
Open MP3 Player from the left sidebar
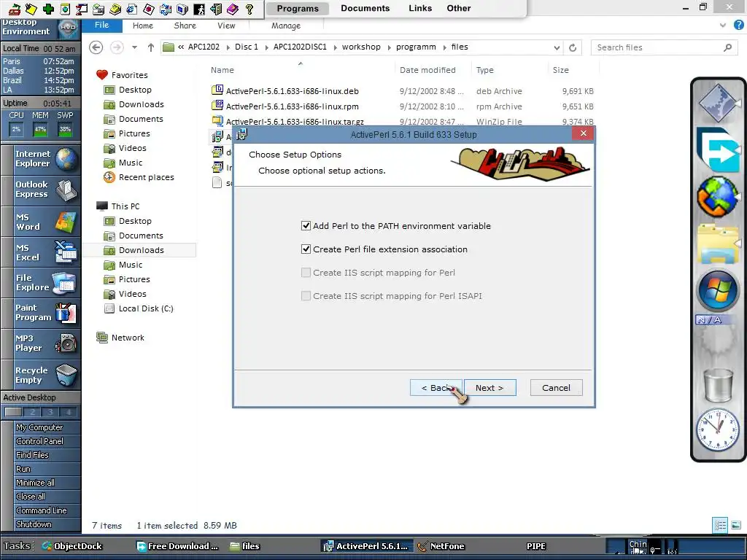point(41,343)
